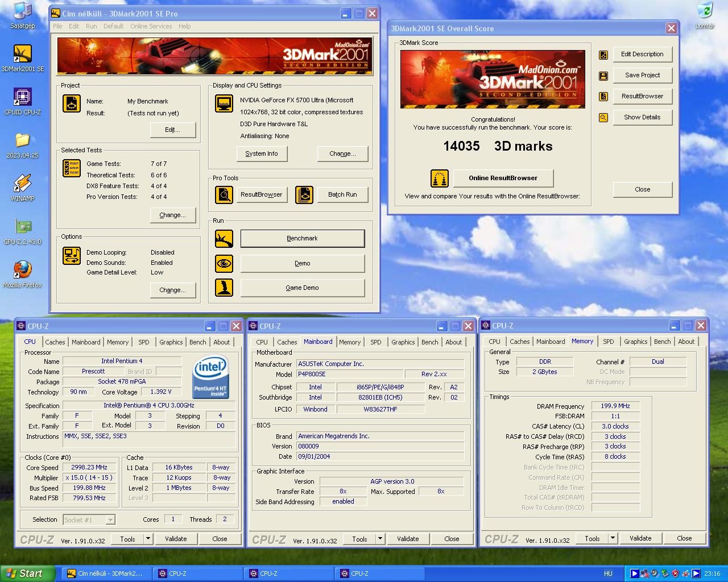Screen dimensions: 728x582
Task: Launch WINAMP from the desktop
Action: pyautogui.click(x=23, y=188)
